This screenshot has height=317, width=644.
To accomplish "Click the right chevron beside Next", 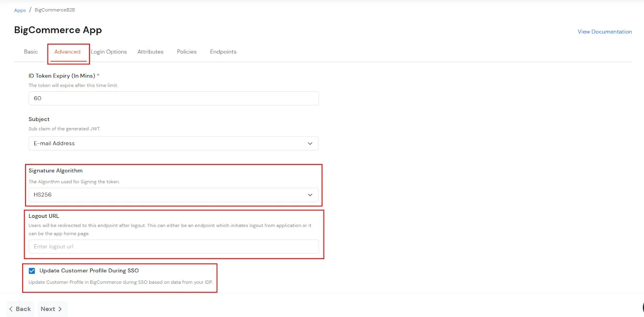I will 60,309.
